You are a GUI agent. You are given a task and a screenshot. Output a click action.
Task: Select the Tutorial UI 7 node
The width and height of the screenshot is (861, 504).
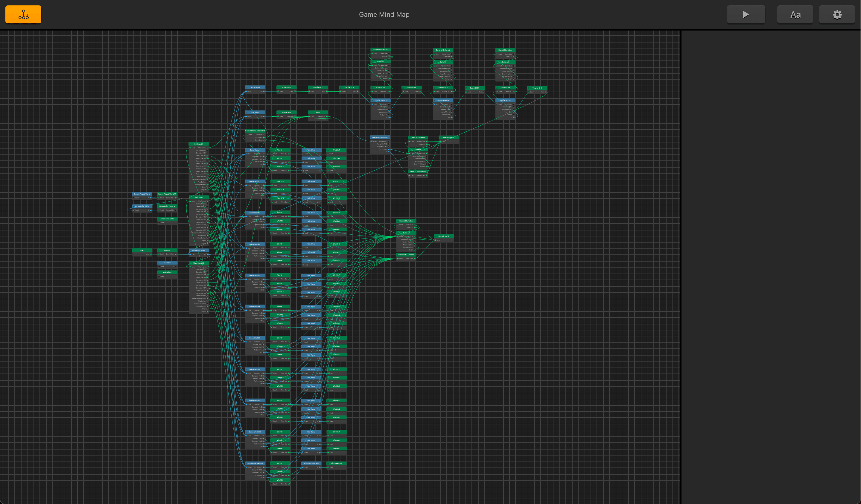[x=474, y=88]
